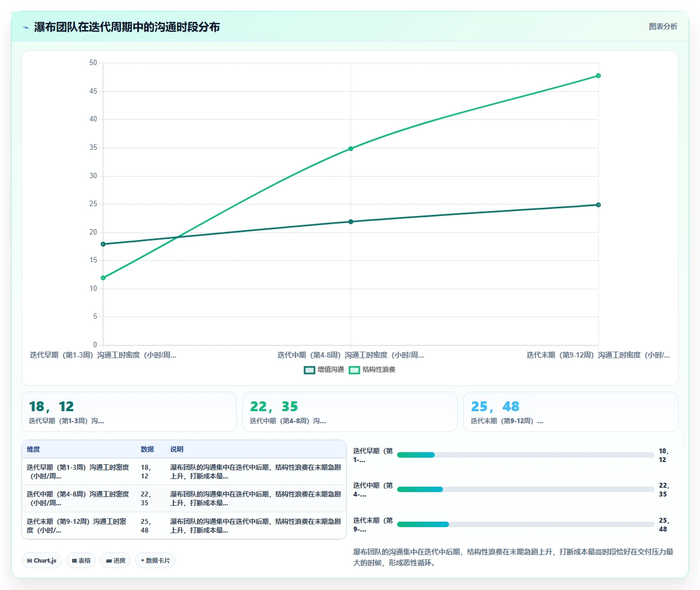Open the 25, 48 data card
700x590 pixels.
(x=571, y=412)
